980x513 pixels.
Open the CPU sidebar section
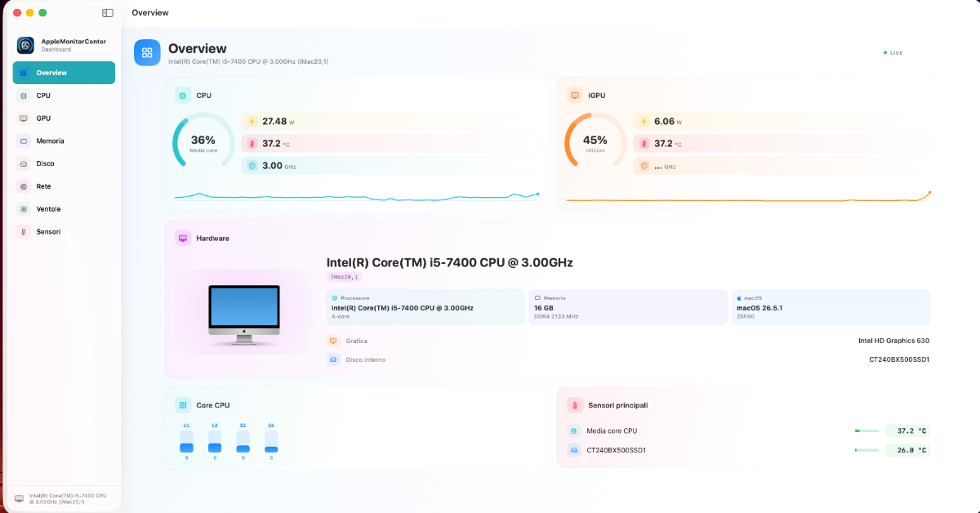tap(64, 96)
